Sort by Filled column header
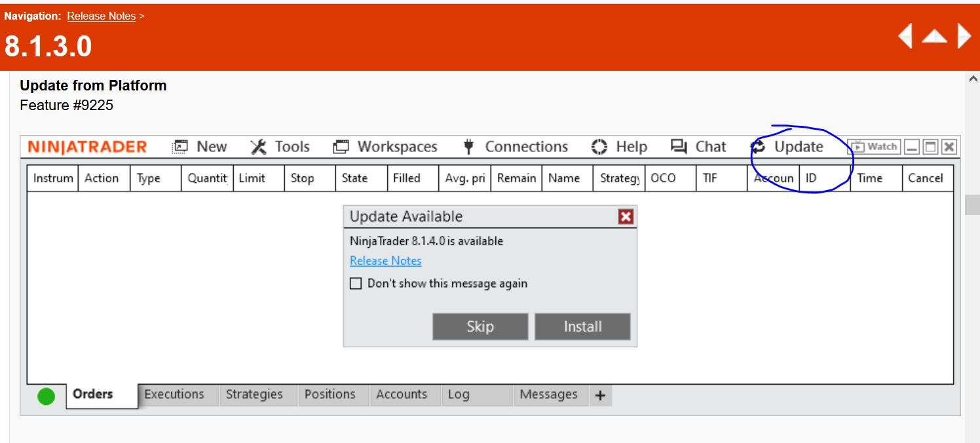 pos(413,178)
